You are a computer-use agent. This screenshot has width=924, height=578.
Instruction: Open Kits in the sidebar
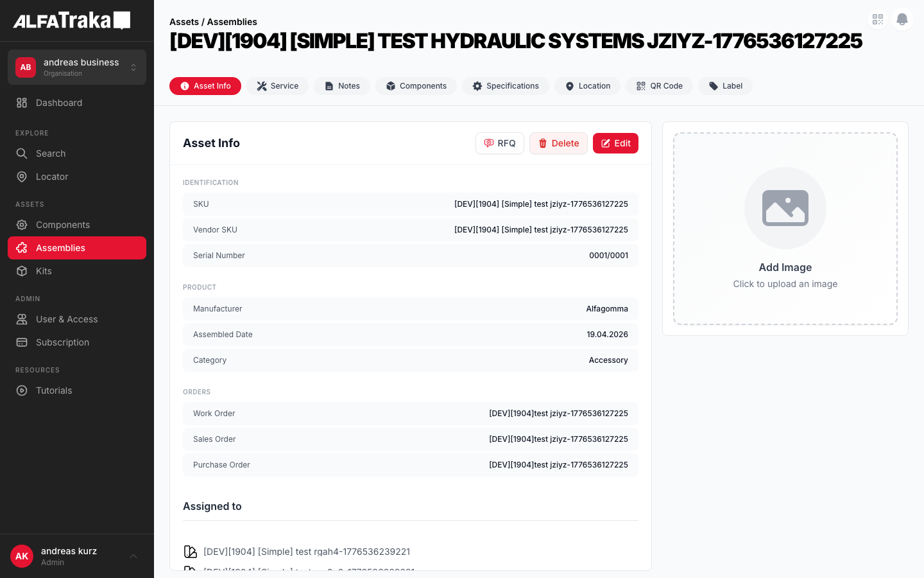[44, 271]
